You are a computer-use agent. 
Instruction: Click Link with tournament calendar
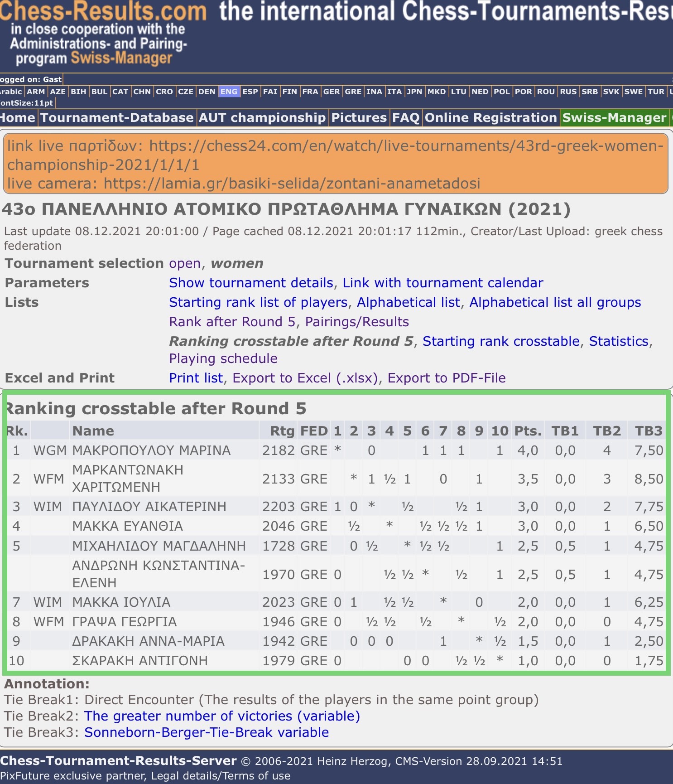click(x=443, y=283)
